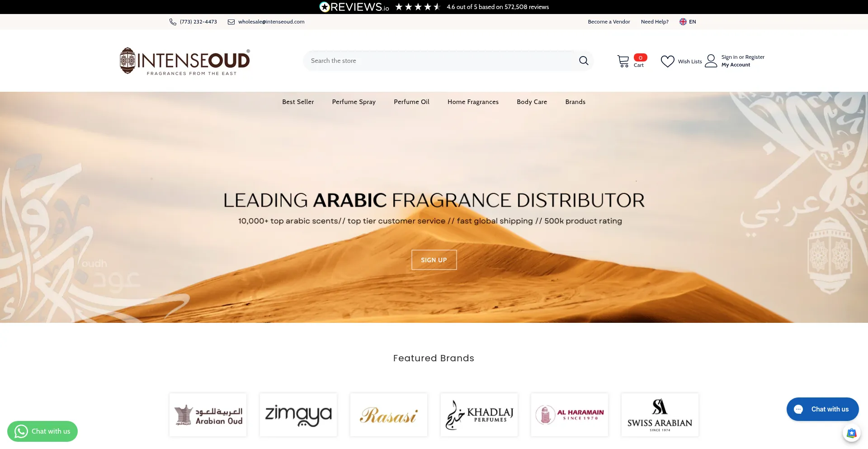Image resolution: width=868 pixels, height=449 pixels.
Task: Click the Reviews.io logo
Action: point(354,7)
